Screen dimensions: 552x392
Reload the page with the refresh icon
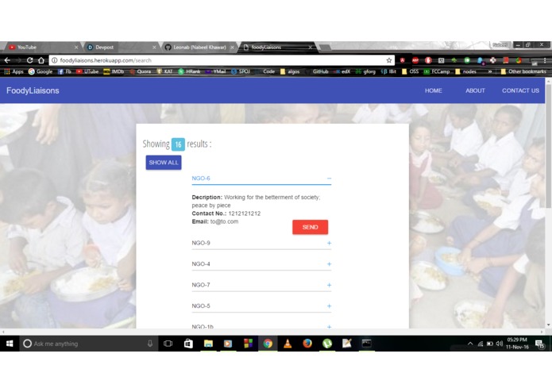click(30, 60)
